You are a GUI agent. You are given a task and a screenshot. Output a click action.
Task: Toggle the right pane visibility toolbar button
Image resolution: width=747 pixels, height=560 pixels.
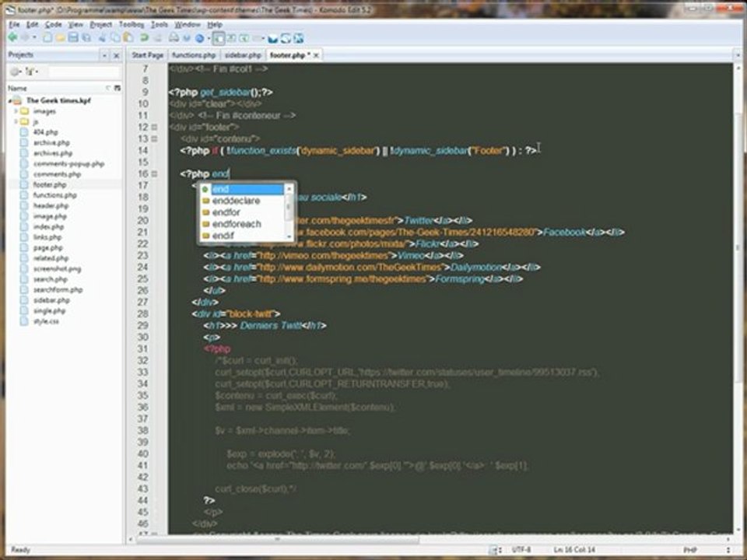(x=244, y=38)
